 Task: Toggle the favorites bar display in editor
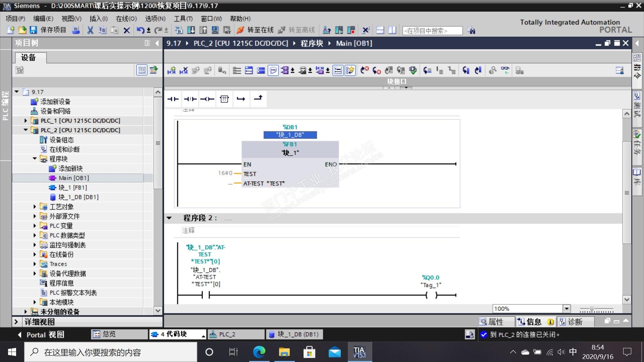(x=350, y=70)
